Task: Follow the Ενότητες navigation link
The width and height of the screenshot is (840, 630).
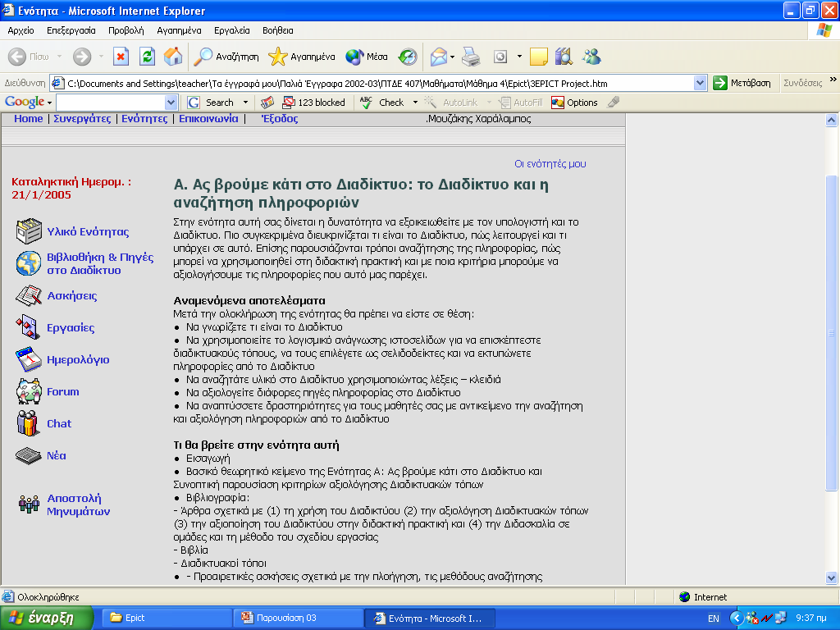Action: point(144,118)
